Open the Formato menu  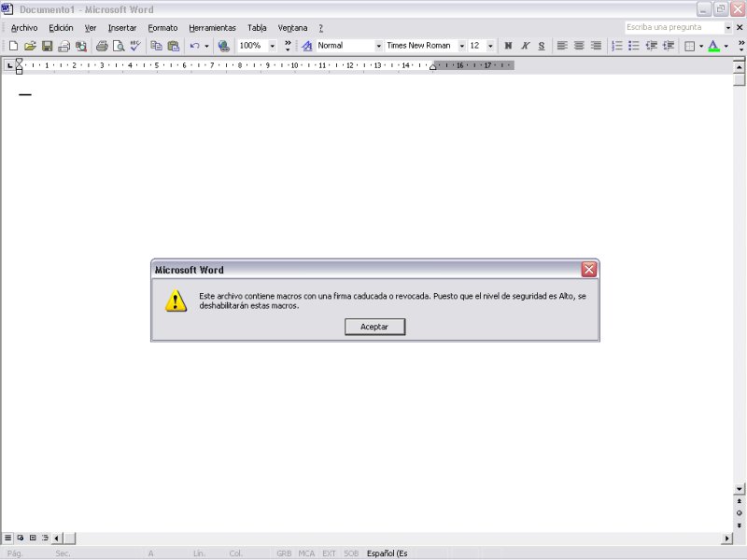pyautogui.click(x=162, y=28)
